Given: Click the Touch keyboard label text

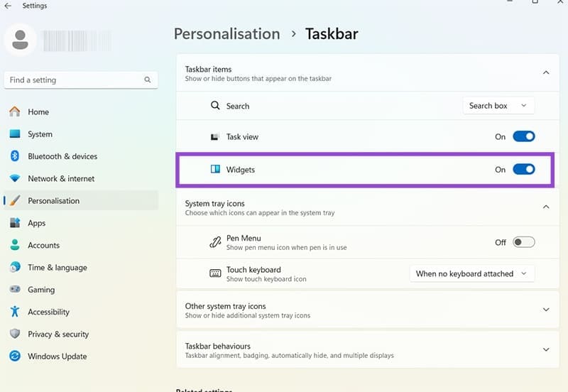Looking at the screenshot, I should (x=253, y=270).
